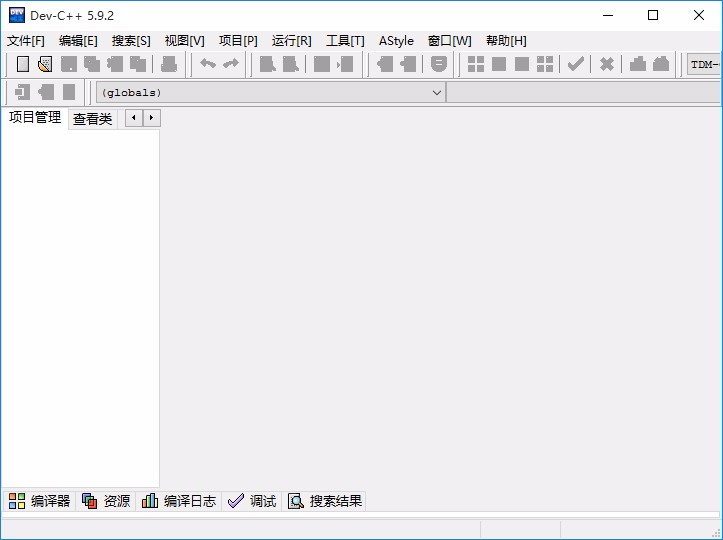The height and width of the screenshot is (540, 723).
Task: Open the 调试 bottom tab
Action: coord(252,501)
